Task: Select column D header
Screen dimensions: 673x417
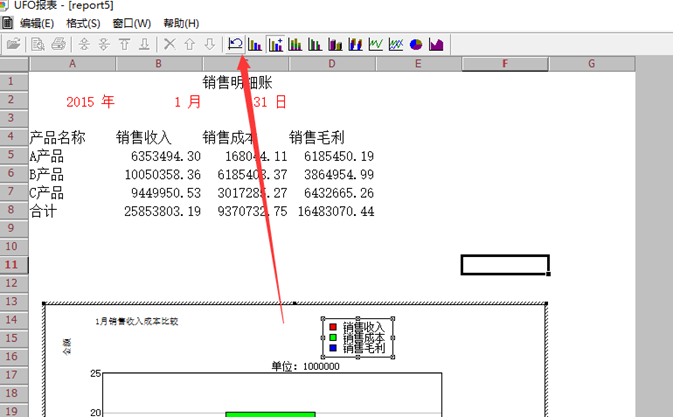Action: coord(332,64)
